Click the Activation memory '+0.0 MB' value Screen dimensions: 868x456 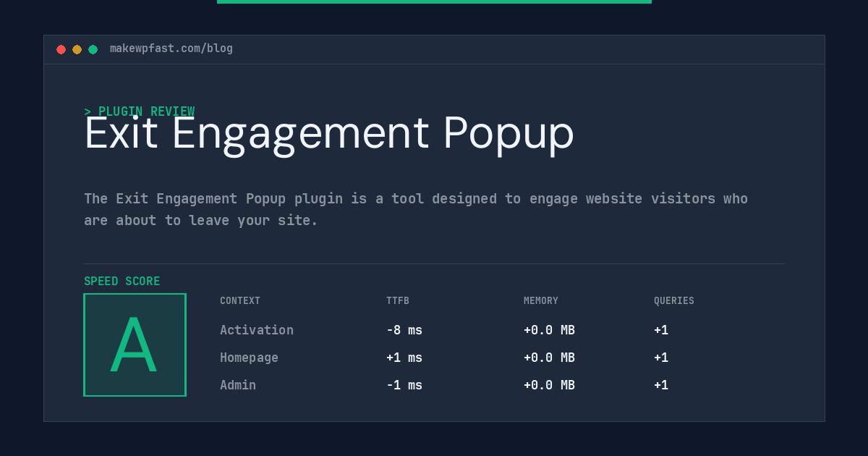pyautogui.click(x=549, y=330)
